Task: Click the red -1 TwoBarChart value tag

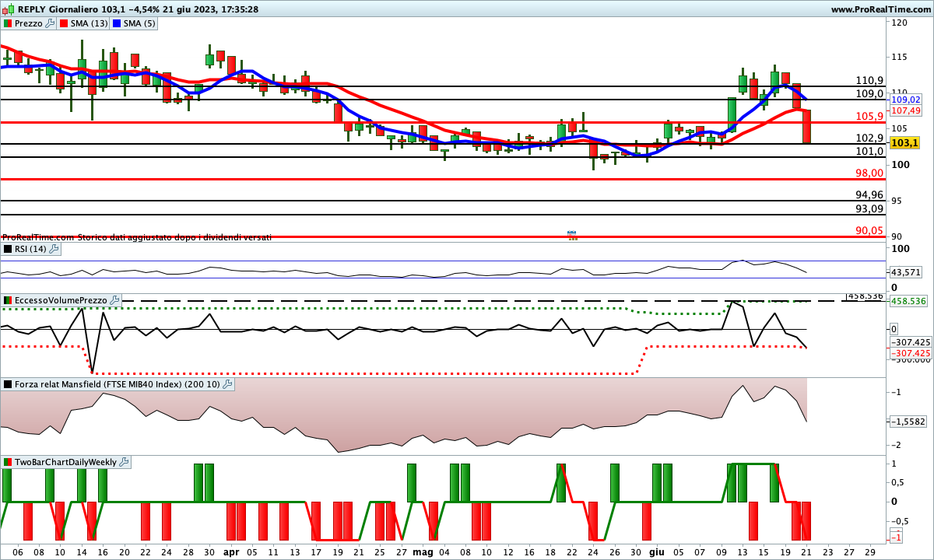Action: click(x=896, y=537)
